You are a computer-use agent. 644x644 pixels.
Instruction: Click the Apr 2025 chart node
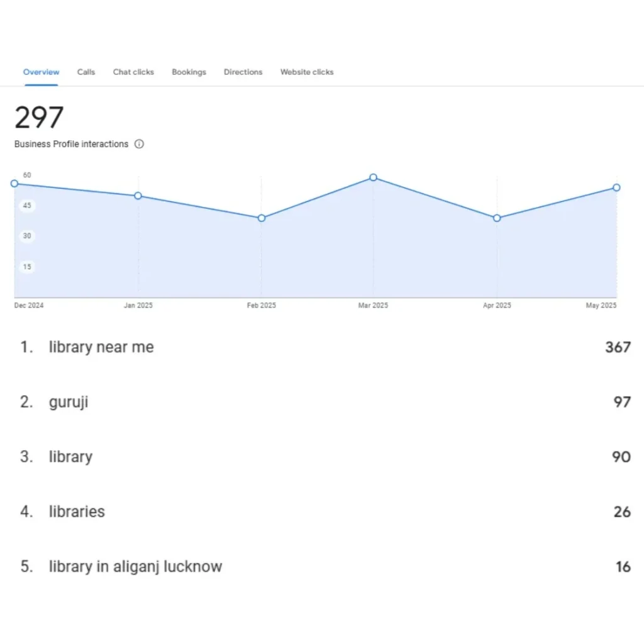[497, 218]
